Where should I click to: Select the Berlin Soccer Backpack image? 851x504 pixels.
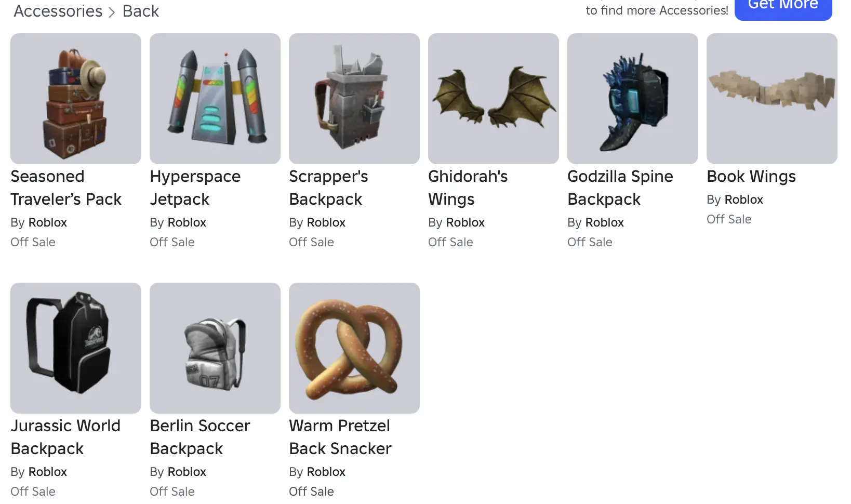click(215, 348)
